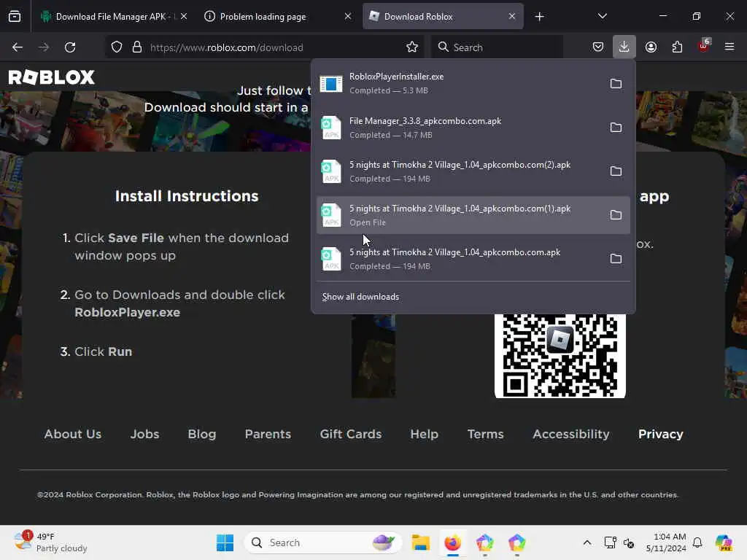
Task: Open the Help footer link
Action: click(424, 435)
